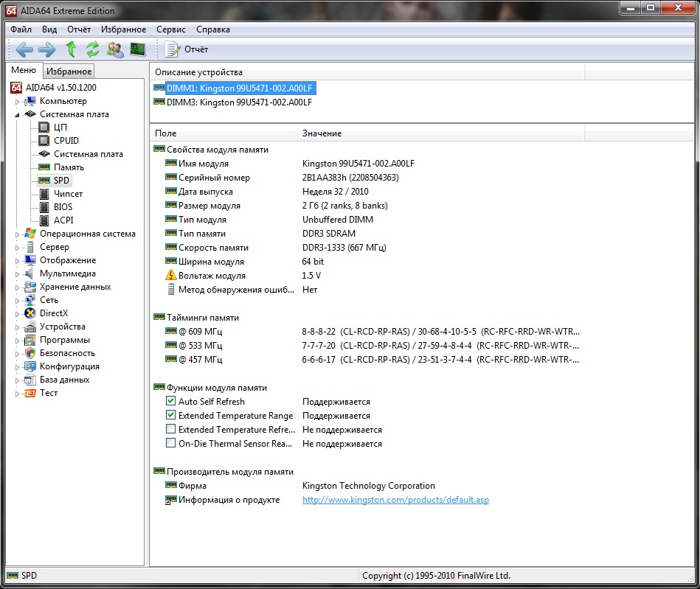Image resolution: width=700 pixels, height=589 pixels.
Task: Open the ACPI tree item
Action: (x=63, y=220)
